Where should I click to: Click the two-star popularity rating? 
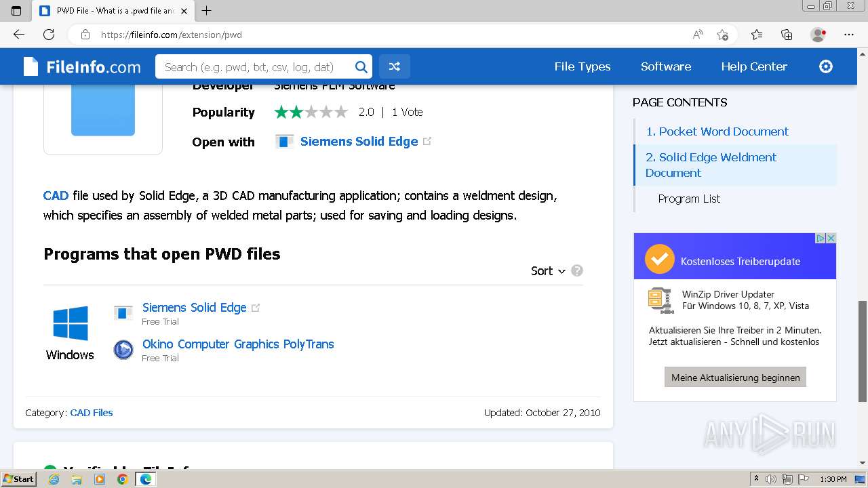tap(311, 112)
